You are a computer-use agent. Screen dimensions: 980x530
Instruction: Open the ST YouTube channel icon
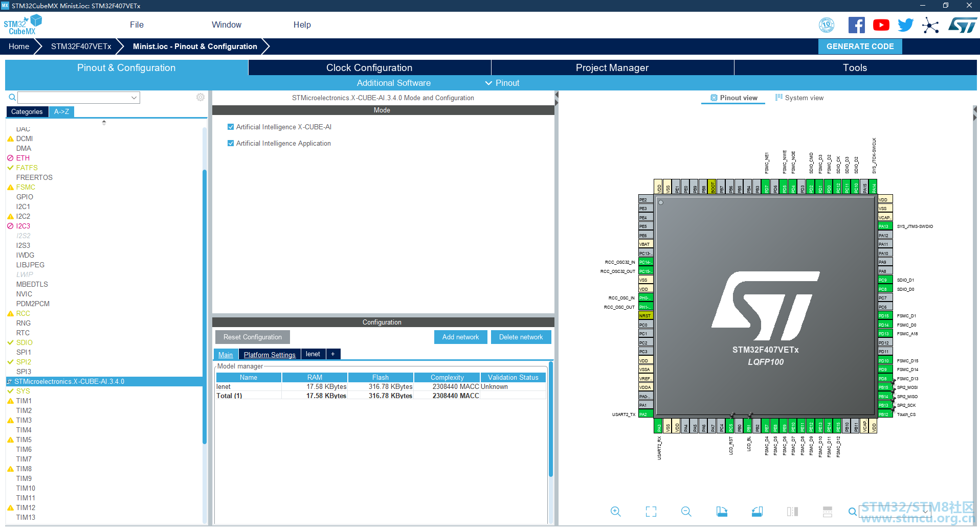(881, 25)
